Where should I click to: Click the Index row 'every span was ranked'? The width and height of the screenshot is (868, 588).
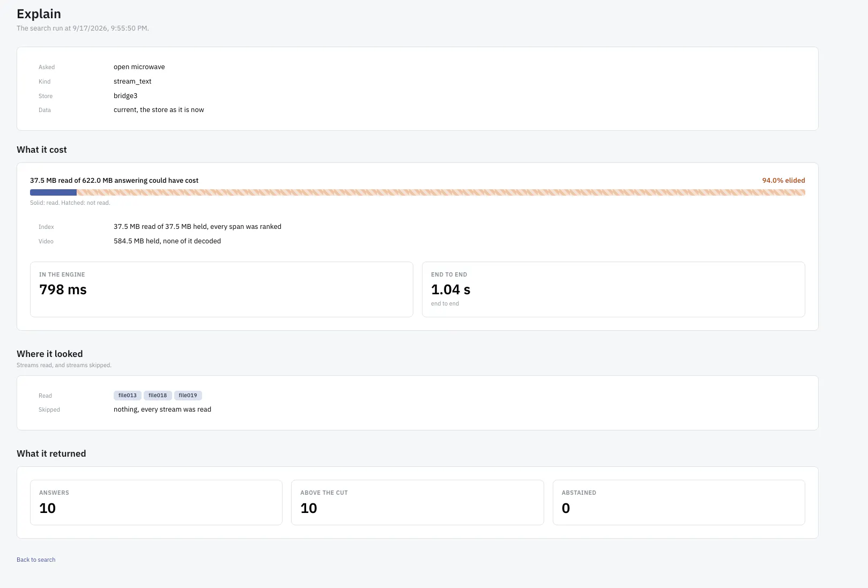coord(197,227)
